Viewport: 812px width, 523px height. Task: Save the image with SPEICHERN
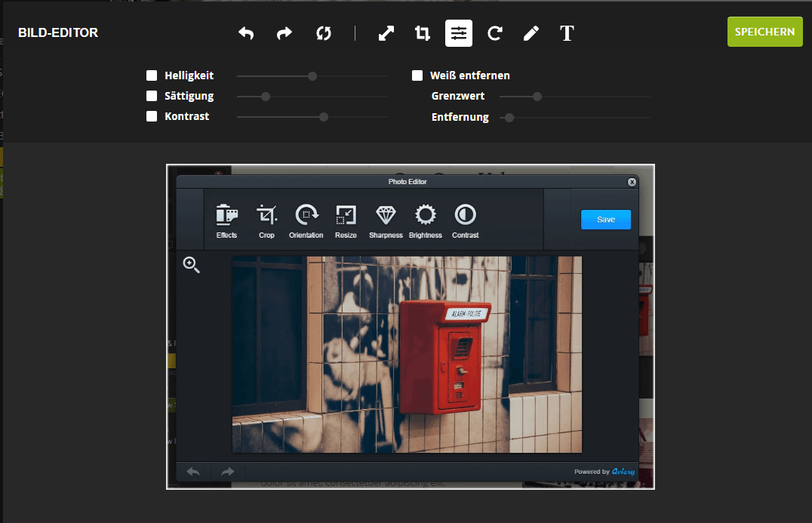(765, 32)
